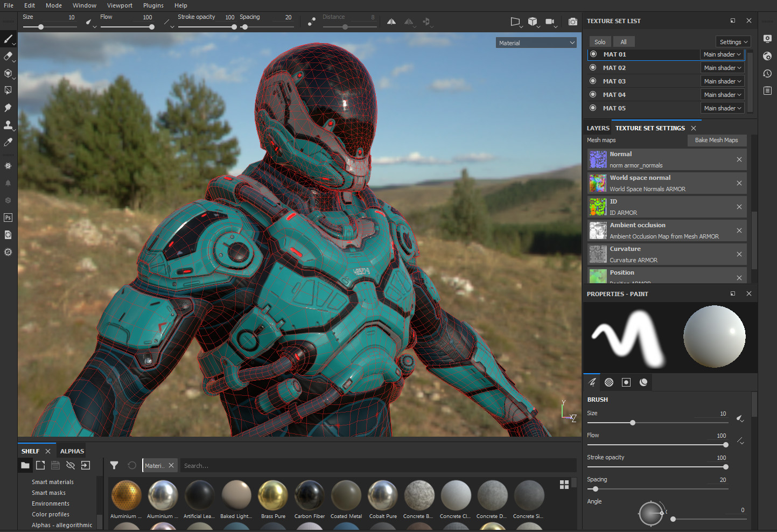Toggle visibility of MAT 02 texture set
777x532 pixels.
pos(593,67)
